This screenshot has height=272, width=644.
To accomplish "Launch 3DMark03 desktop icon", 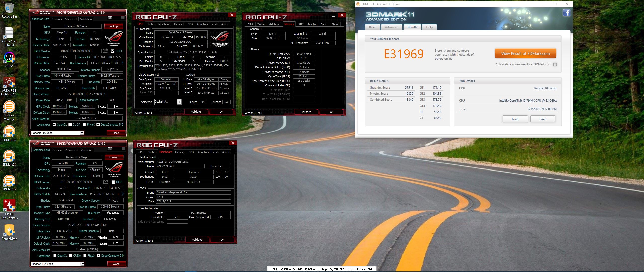I will tap(9, 158).
